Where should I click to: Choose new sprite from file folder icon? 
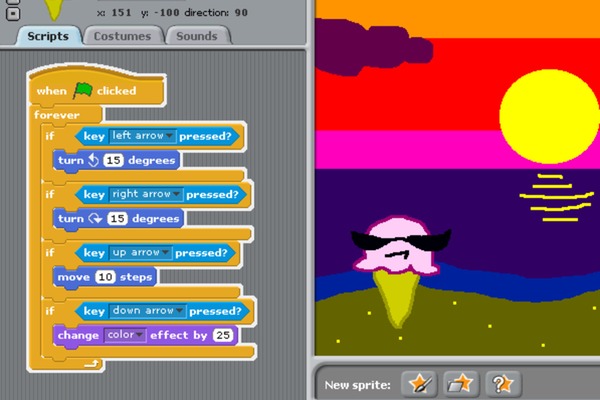[x=459, y=383]
